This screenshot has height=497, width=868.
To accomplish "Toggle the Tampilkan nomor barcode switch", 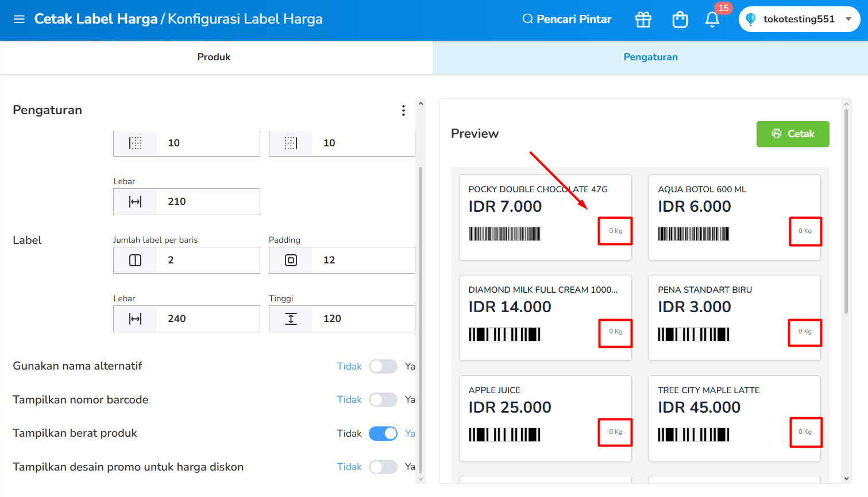I will click(383, 399).
